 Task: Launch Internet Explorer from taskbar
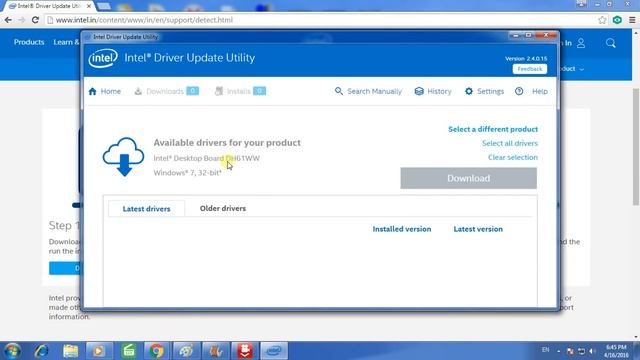click(x=41, y=351)
